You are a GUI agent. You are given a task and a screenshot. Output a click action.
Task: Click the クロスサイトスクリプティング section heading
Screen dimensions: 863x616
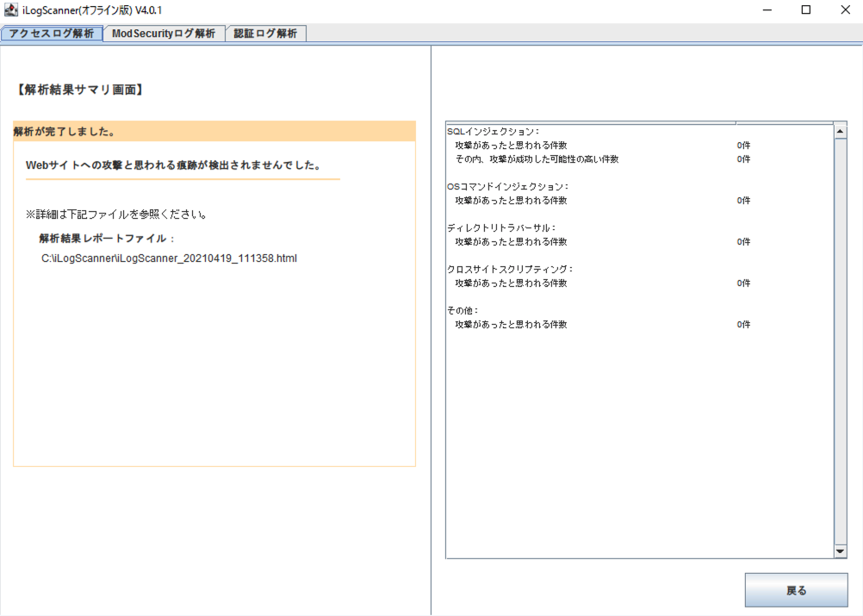(509, 269)
